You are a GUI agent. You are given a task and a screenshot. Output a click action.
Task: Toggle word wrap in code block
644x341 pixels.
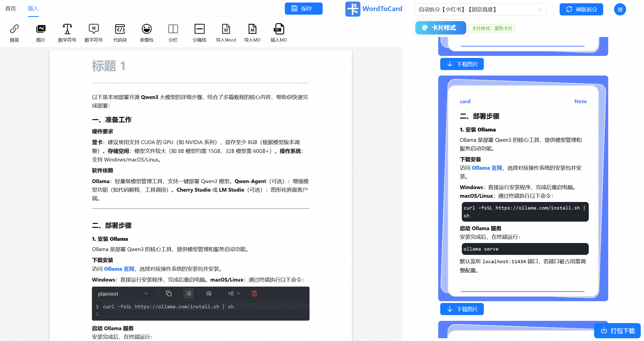coord(209,293)
